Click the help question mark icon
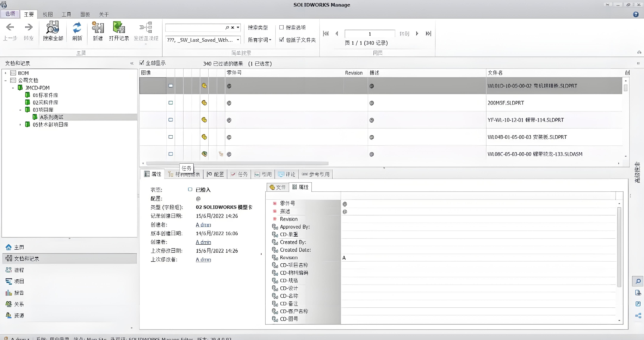The width and height of the screenshot is (644, 340). [x=636, y=14]
